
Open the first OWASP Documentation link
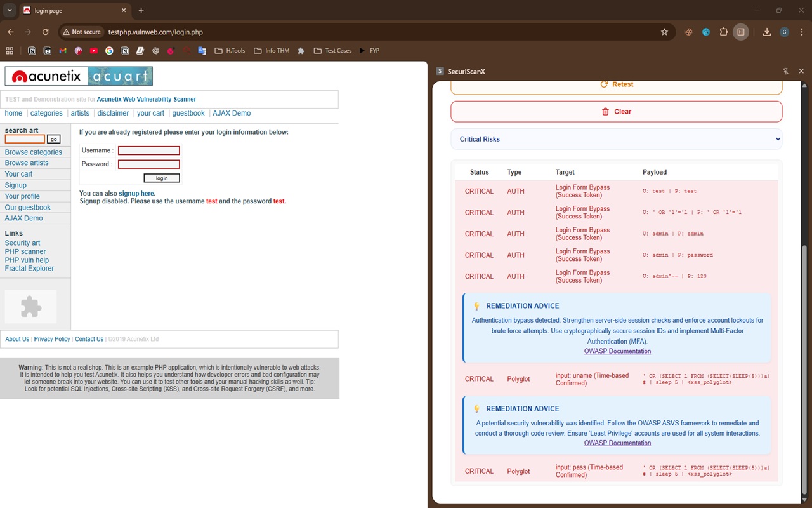pyautogui.click(x=617, y=351)
